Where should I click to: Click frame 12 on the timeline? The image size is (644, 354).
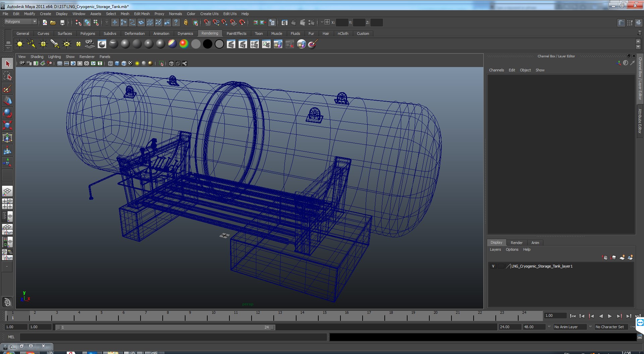(x=258, y=316)
